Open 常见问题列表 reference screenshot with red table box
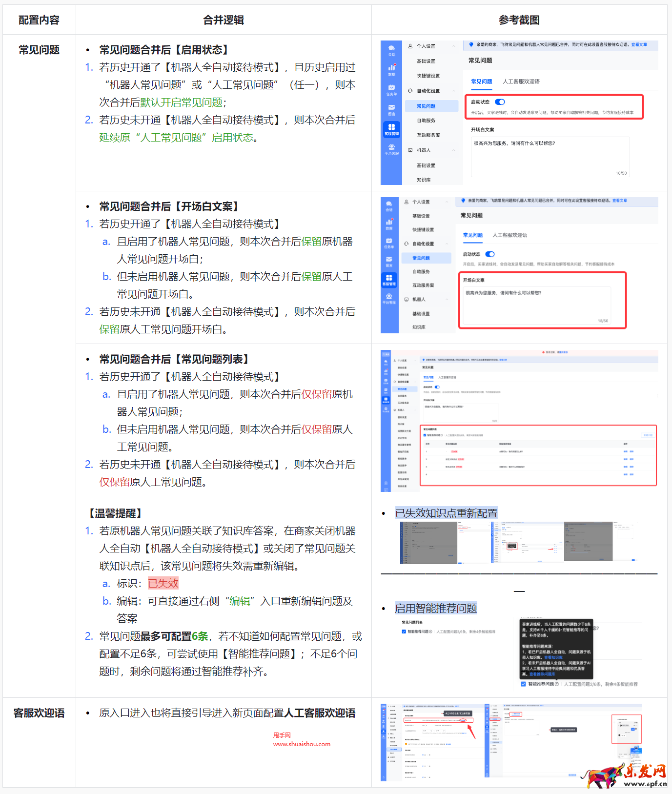This screenshot has height=794, width=672. click(x=519, y=421)
